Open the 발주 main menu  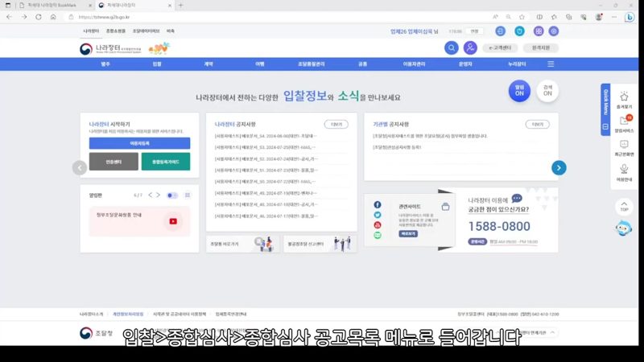click(x=105, y=64)
